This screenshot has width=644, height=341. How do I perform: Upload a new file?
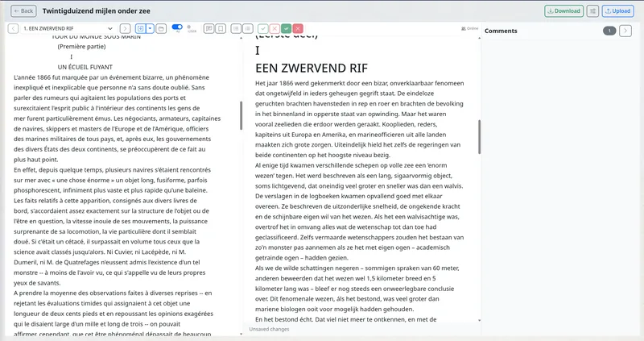(618, 11)
